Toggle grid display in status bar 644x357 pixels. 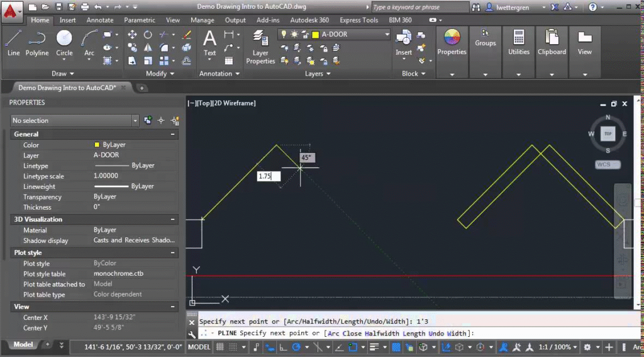tap(220, 347)
